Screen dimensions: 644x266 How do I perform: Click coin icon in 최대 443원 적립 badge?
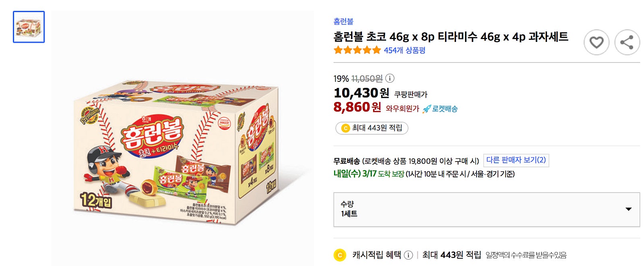[345, 128]
